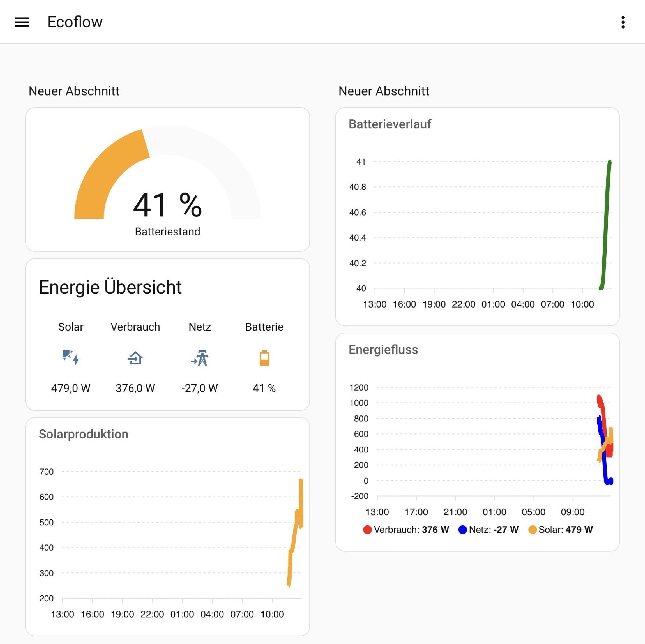This screenshot has width=645, height=644.
Task: Click the Netz transmission tower icon
Action: (x=200, y=358)
